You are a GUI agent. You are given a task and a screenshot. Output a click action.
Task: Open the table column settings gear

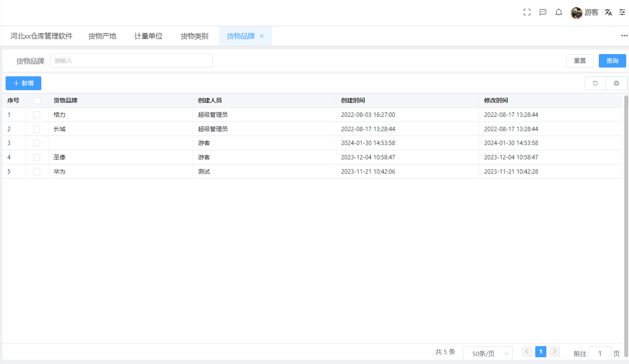616,83
